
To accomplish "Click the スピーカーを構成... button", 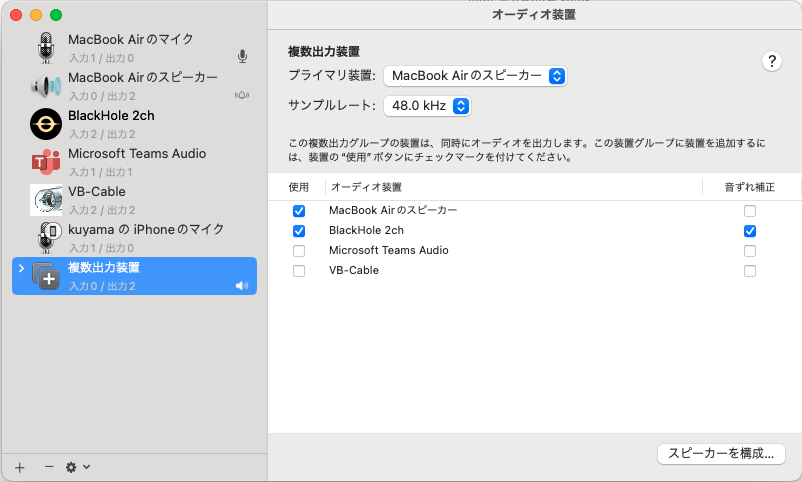I will tap(721, 453).
